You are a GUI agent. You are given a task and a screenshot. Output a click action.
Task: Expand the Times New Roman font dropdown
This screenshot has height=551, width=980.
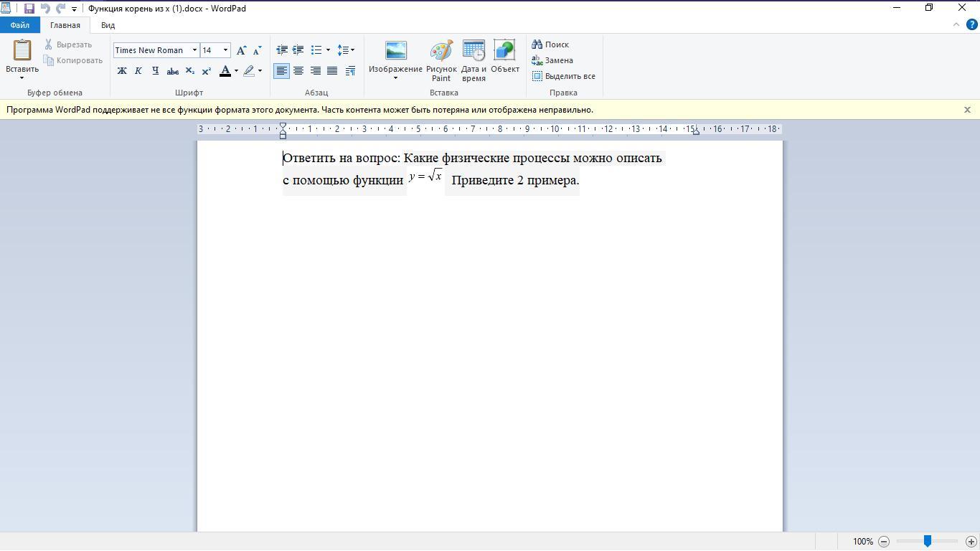(194, 50)
